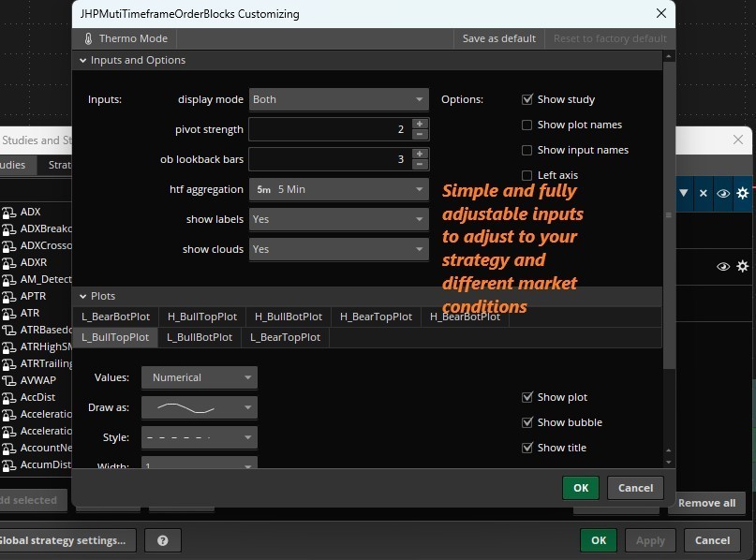Open the htf aggregation dropdown

[x=339, y=189]
